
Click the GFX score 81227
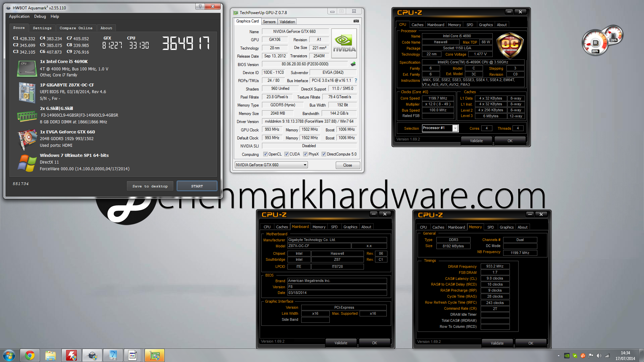coord(112,45)
